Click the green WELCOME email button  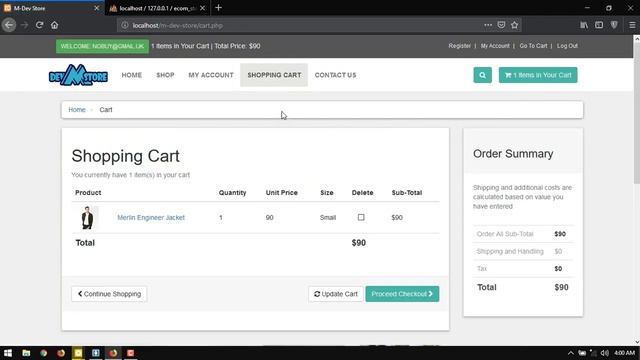point(102,46)
